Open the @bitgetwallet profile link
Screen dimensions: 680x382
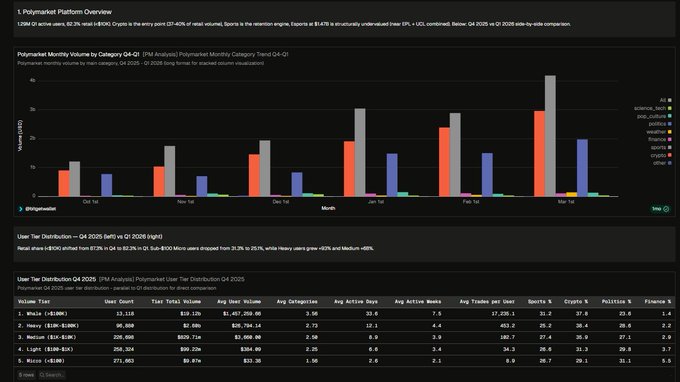tap(40, 209)
